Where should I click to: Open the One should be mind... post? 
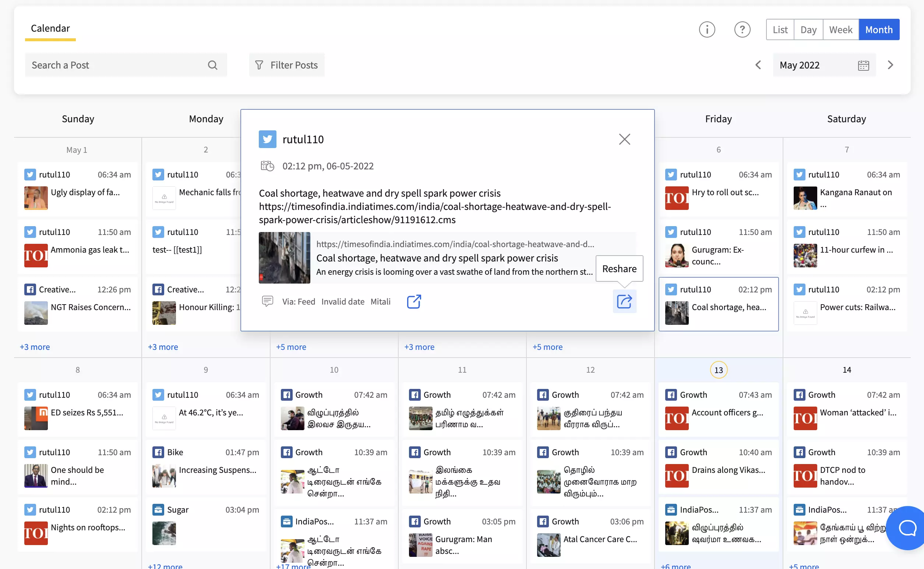[78, 467]
